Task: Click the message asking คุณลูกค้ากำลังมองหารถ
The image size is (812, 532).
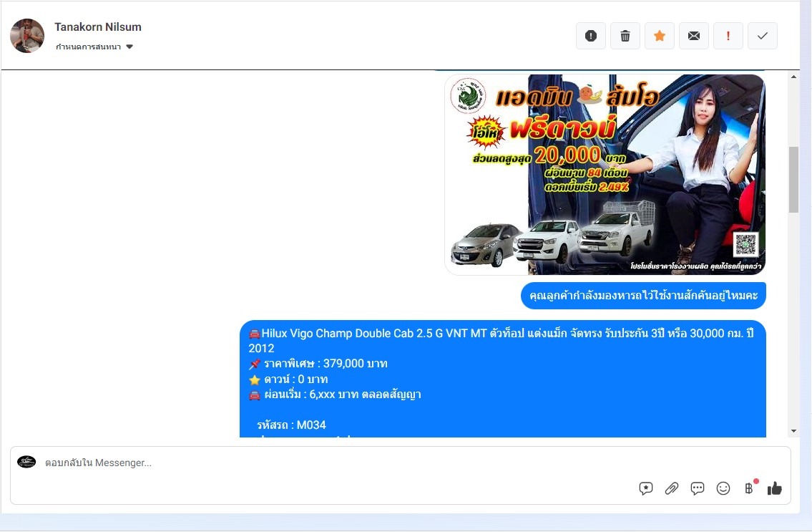Action: click(643, 296)
